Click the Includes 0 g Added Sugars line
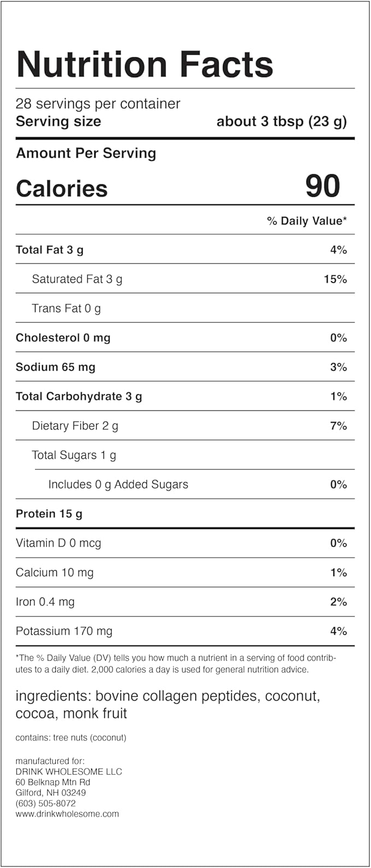This screenshot has height=868, width=371. 118,485
